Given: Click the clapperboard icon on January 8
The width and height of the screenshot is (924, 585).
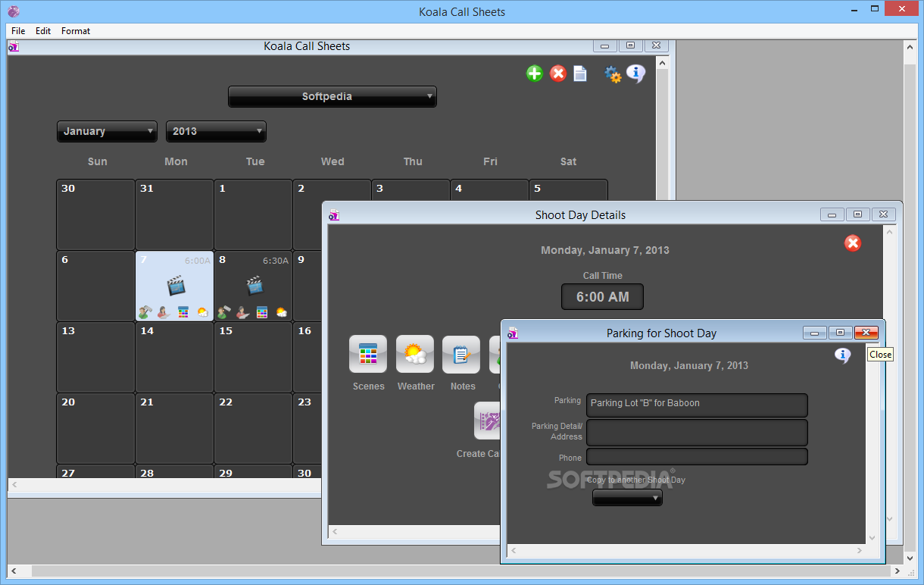Looking at the screenshot, I should [x=254, y=286].
